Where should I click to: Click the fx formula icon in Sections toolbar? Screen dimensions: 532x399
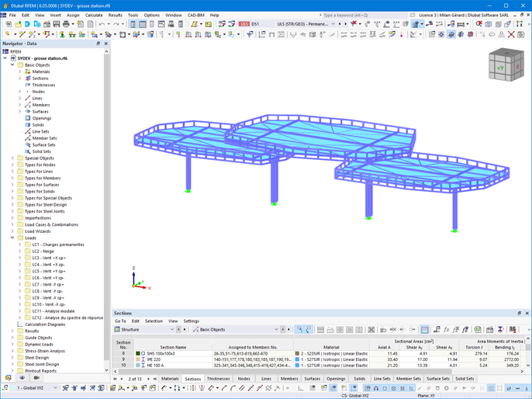click(446, 329)
